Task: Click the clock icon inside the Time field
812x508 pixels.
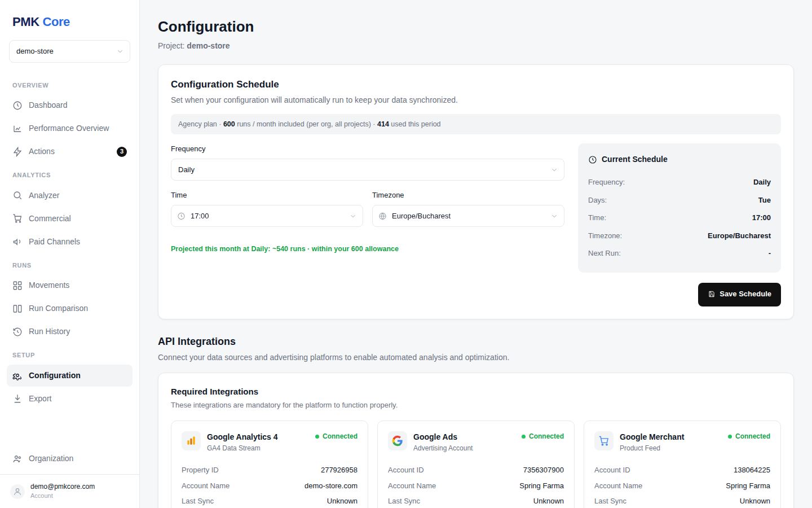Action: [182, 216]
